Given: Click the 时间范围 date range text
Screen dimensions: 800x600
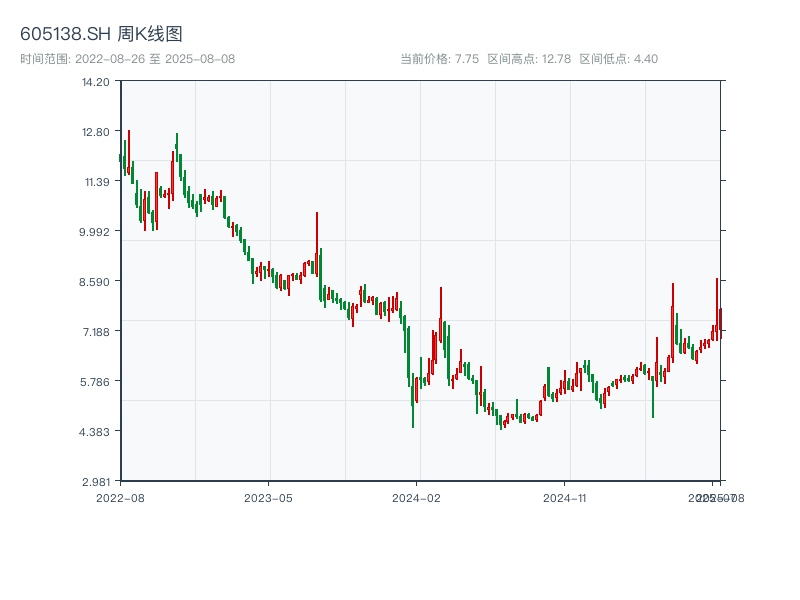Looking at the screenshot, I should pyautogui.click(x=127, y=59).
